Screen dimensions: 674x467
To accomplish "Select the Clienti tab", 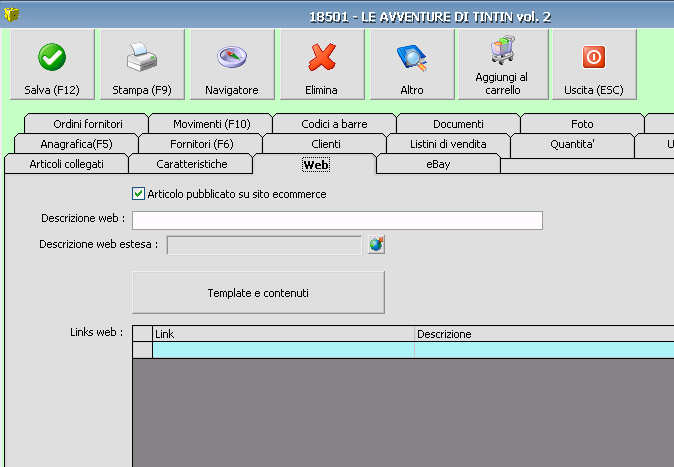I will (x=325, y=144).
